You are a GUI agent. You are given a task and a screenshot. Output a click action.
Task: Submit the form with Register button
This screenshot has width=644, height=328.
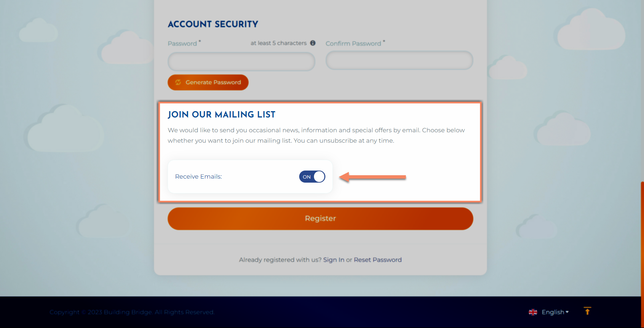[x=320, y=219]
